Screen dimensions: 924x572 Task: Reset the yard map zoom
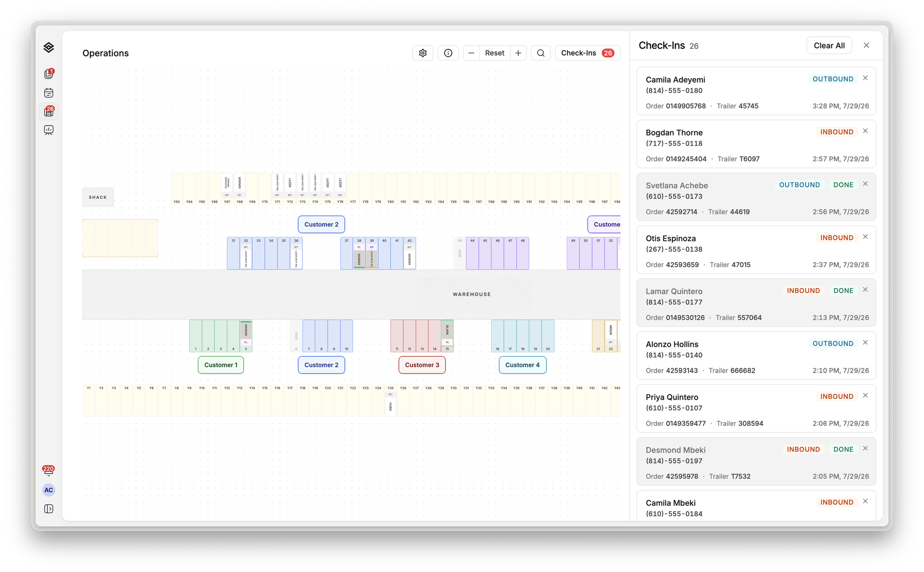(x=495, y=53)
